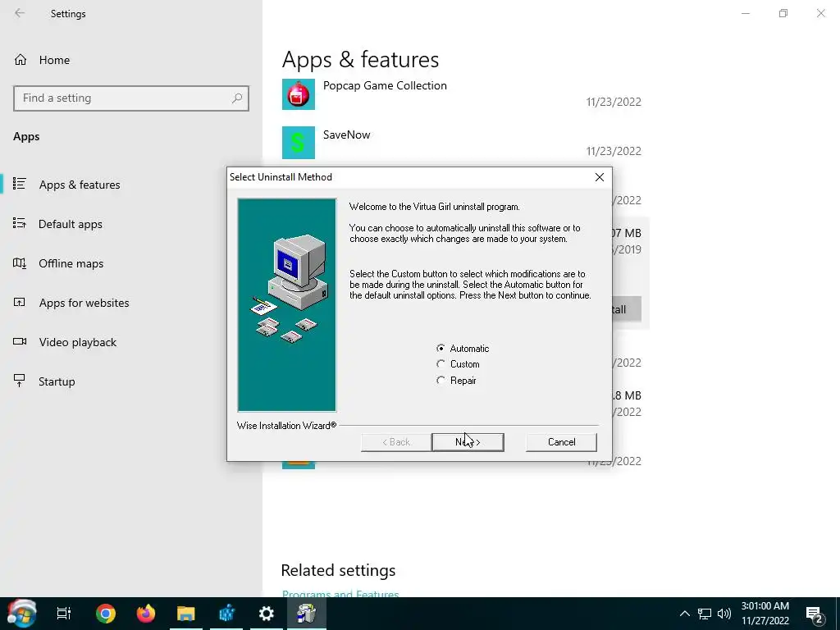
Task: Launch Firefox from the taskbar
Action: [x=146, y=614]
